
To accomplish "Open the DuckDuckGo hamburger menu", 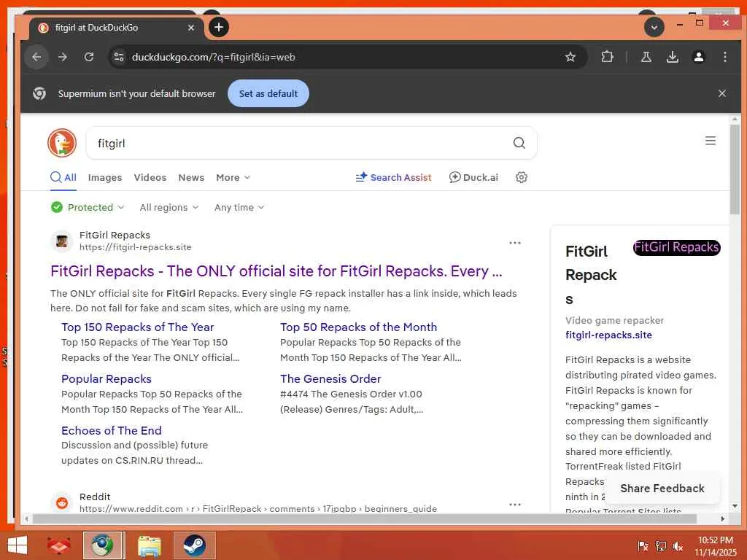I will click(711, 141).
